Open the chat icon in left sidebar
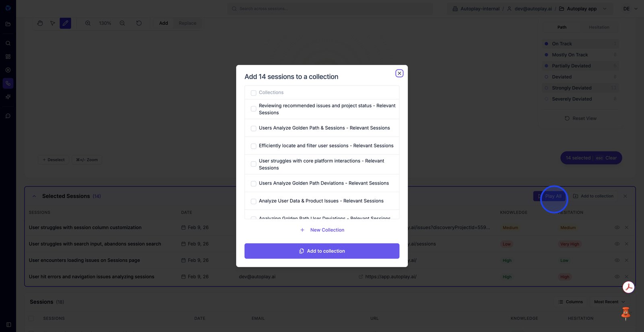Image resolution: width=644 pixels, height=332 pixels. point(8,116)
